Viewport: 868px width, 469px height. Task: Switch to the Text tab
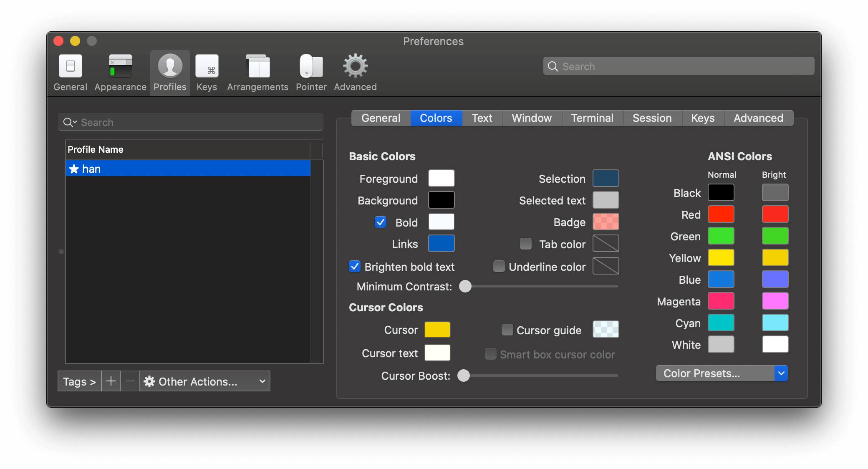pos(482,119)
